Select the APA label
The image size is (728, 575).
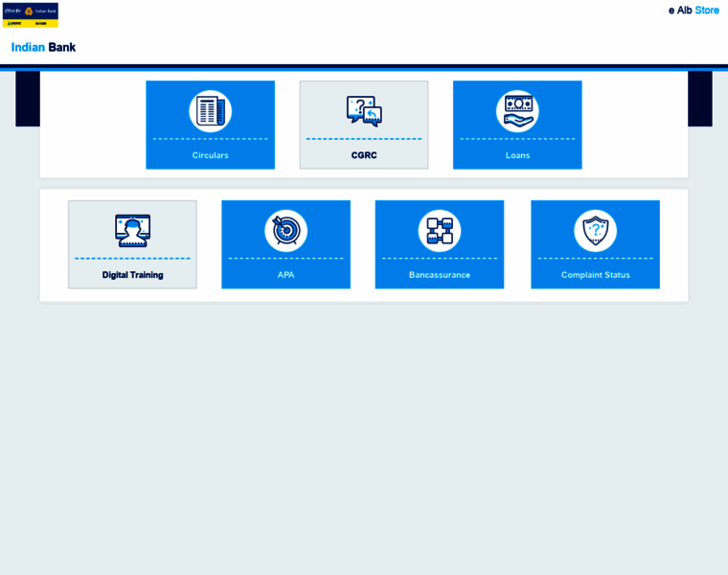(286, 275)
